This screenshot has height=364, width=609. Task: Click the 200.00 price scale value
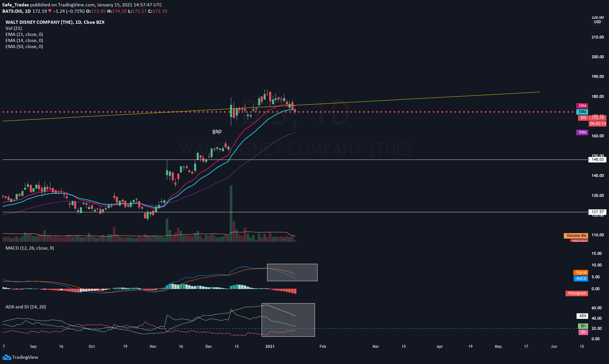(x=597, y=57)
